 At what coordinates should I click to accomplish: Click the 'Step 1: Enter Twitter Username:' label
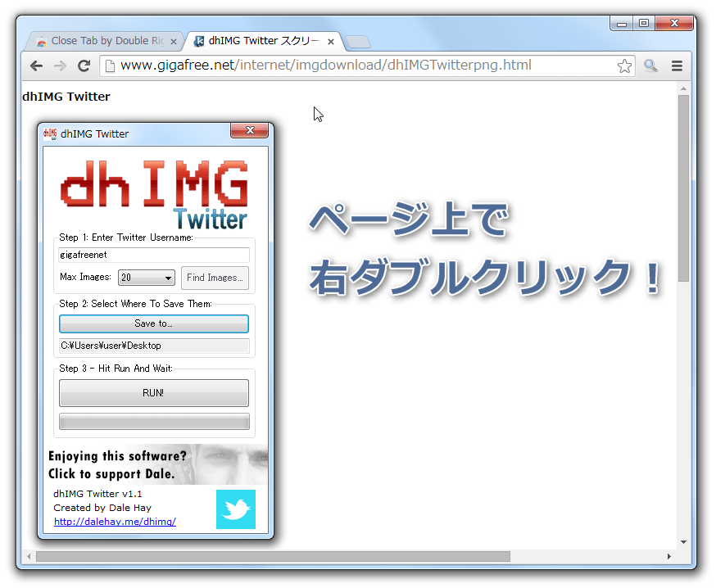point(126,237)
